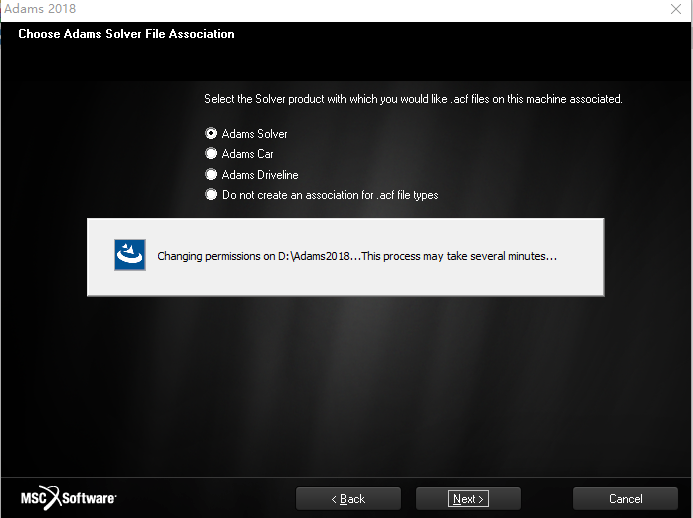Viewport: 693px width, 518px height.
Task: Click 'Choose Adams Solver File Association' heading
Action: point(126,34)
